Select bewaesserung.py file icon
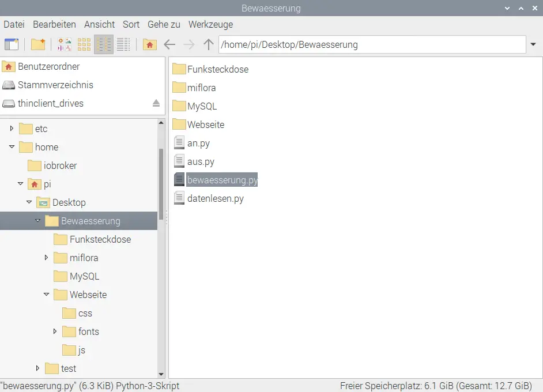Viewport: 543px width, 392px height. click(x=179, y=179)
